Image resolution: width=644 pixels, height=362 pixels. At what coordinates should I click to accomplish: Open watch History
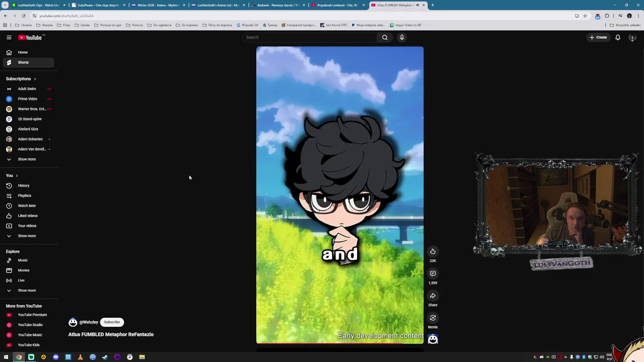28,186
